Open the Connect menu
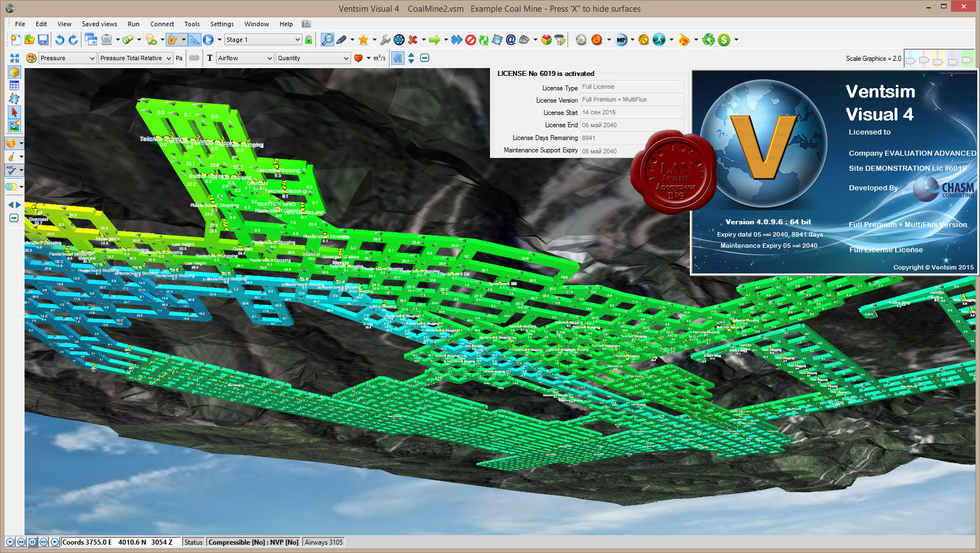 [x=162, y=24]
